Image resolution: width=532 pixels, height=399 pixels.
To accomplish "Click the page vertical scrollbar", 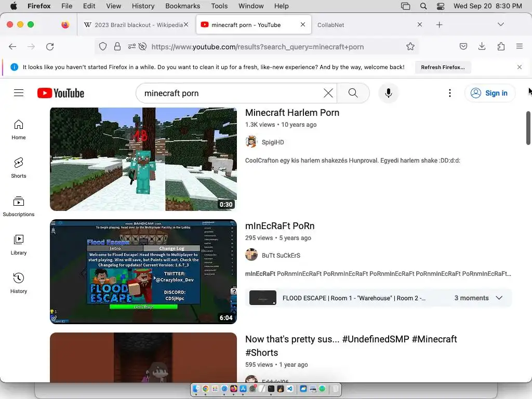I will [x=528, y=128].
